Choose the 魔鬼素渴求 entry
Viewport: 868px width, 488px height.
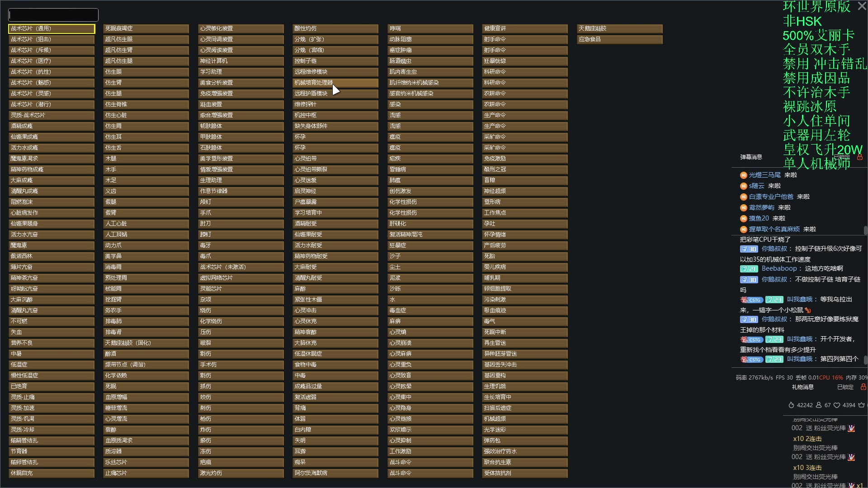[x=52, y=159]
